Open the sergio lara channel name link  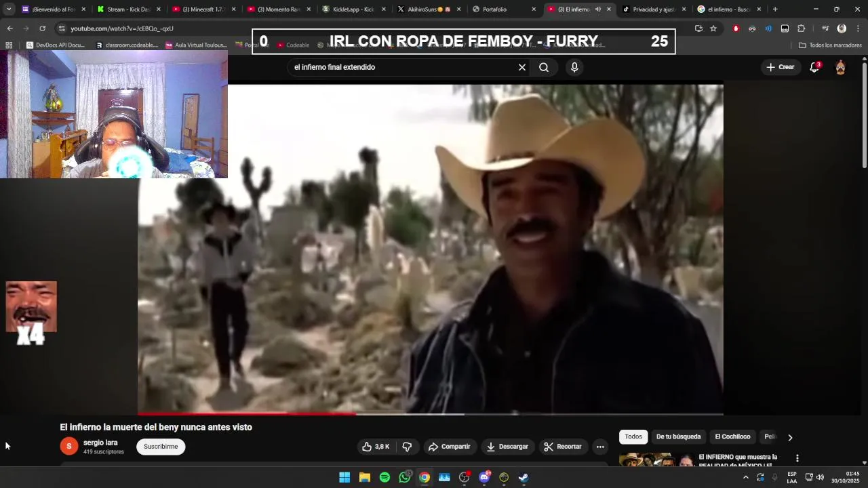[x=100, y=443]
